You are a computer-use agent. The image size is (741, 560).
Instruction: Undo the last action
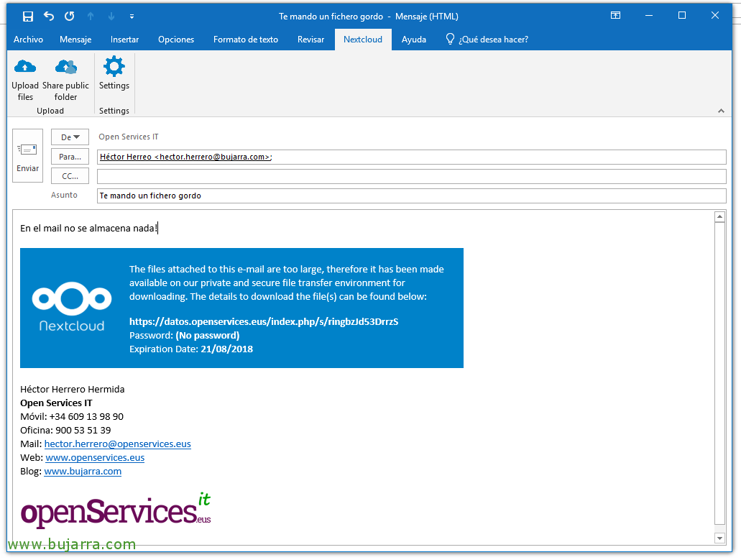[49, 16]
